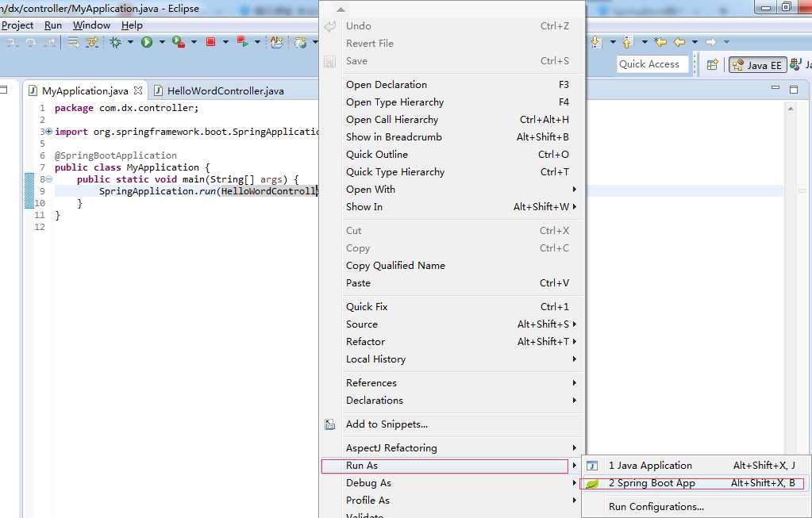
Task: Open the Previous Annotation dropdown arrow
Action: point(645,42)
